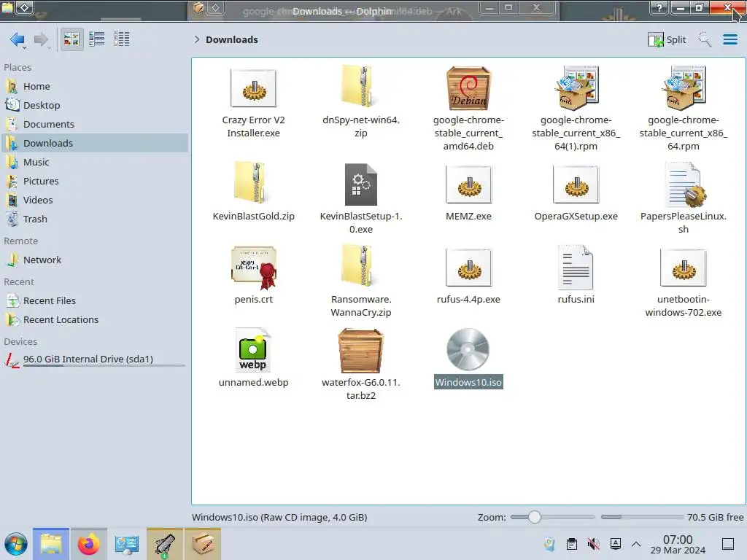Select Ransomware.WannaCry.zip archive icon

pyautogui.click(x=360, y=266)
